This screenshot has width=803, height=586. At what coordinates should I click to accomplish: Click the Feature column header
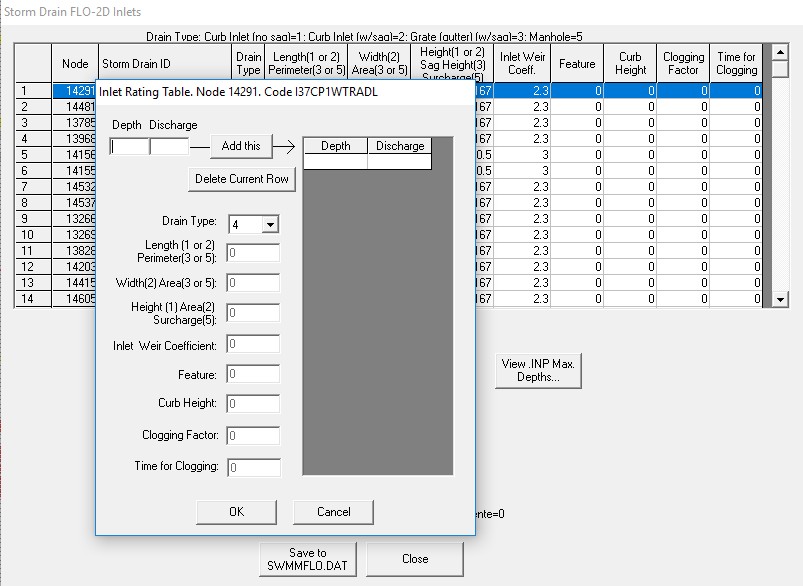click(577, 64)
